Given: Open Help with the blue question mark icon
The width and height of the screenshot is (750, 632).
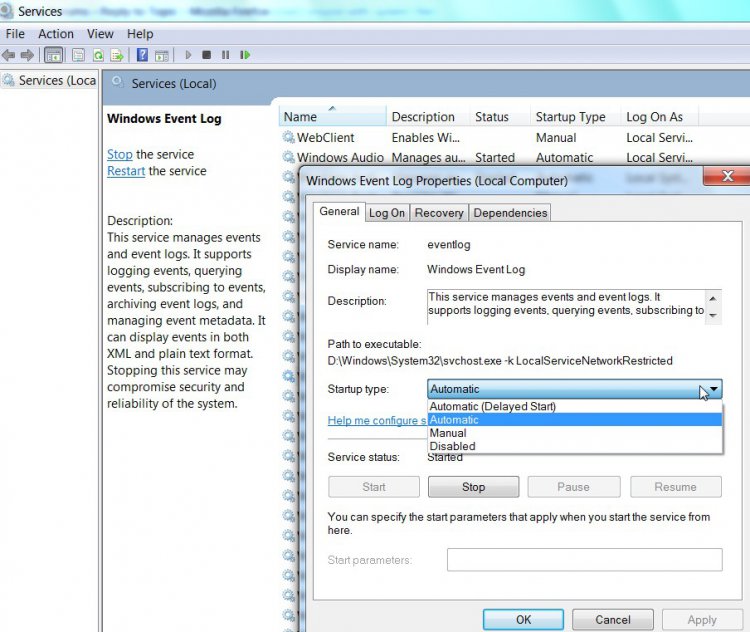Looking at the screenshot, I should (142, 55).
